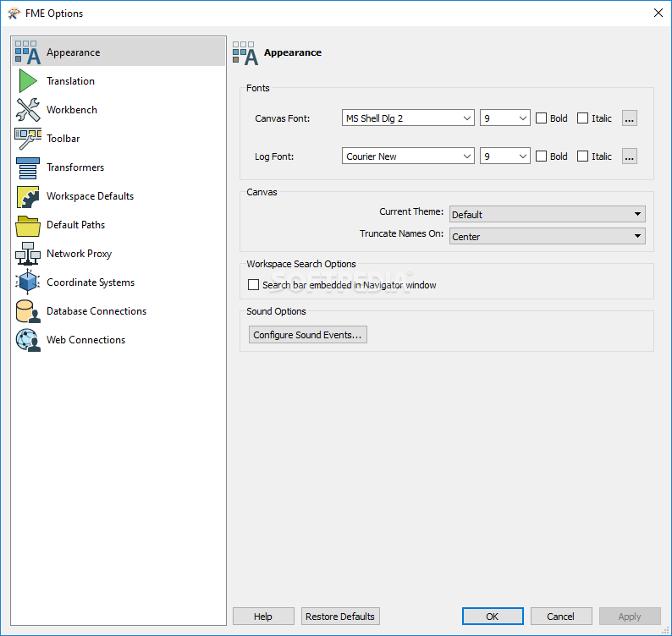Select Default Paths in the list
Screen dimensions: 672x636
tap(118, 225)
